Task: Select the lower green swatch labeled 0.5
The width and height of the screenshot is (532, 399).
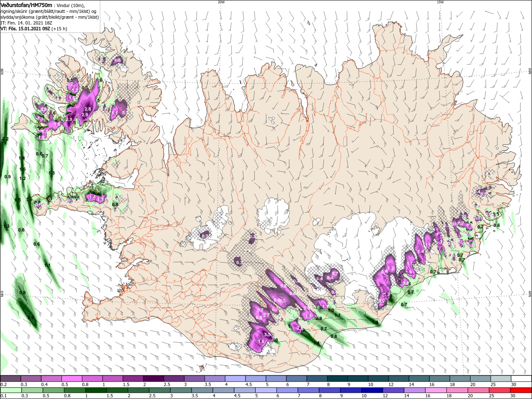Action: (x=53, y=390)
